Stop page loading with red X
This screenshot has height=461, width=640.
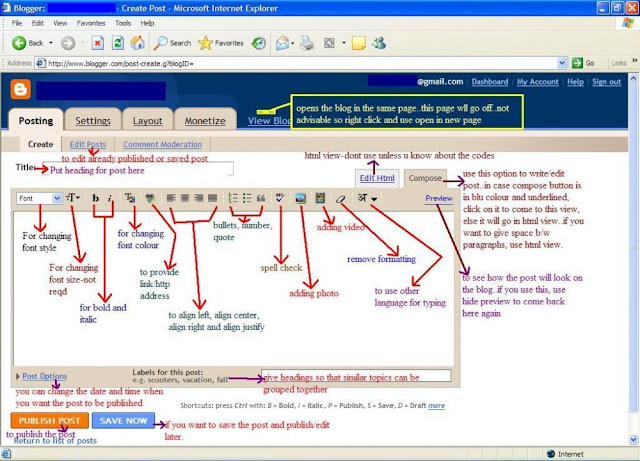[x=98, y=43]
